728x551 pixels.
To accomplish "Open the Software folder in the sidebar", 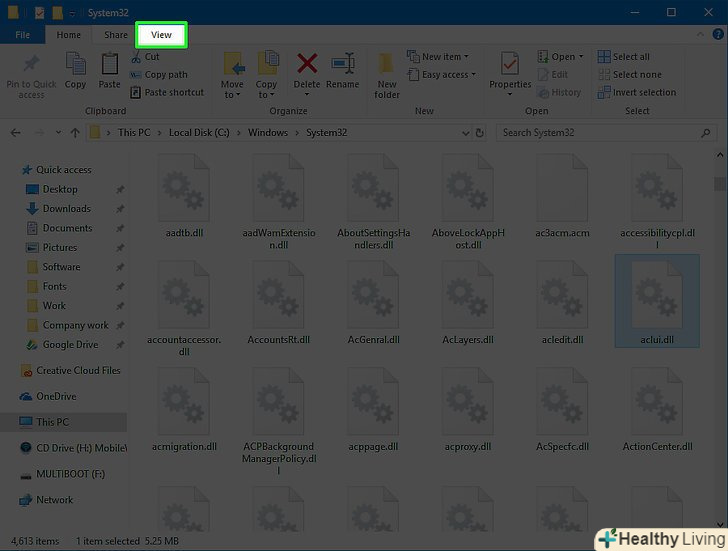I will click(53, 267).
